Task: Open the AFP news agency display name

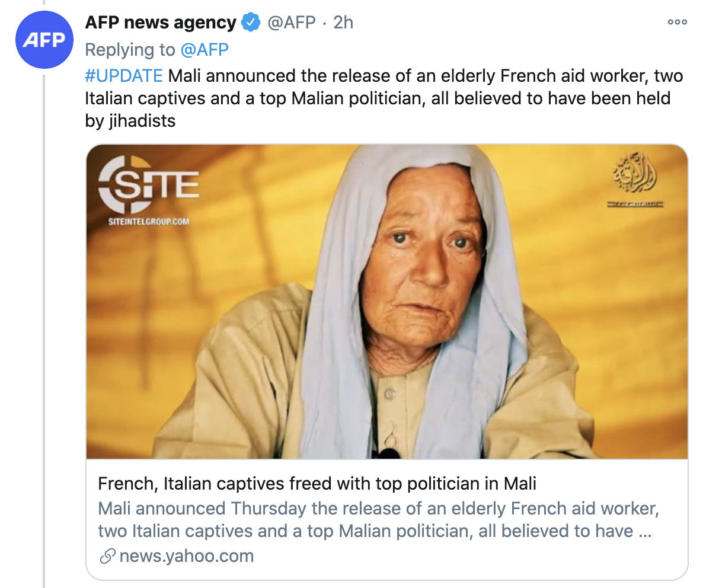Action: (x=161, y=23)
